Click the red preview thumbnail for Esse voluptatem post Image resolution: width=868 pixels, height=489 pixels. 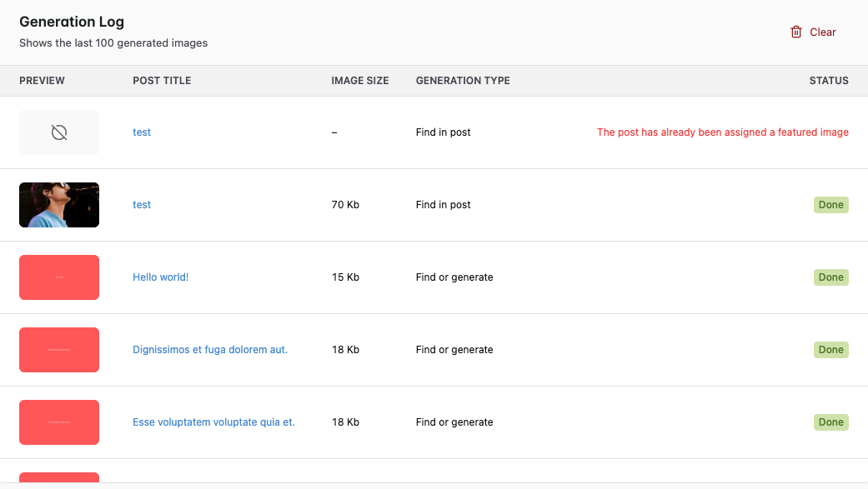pos(59,422)
